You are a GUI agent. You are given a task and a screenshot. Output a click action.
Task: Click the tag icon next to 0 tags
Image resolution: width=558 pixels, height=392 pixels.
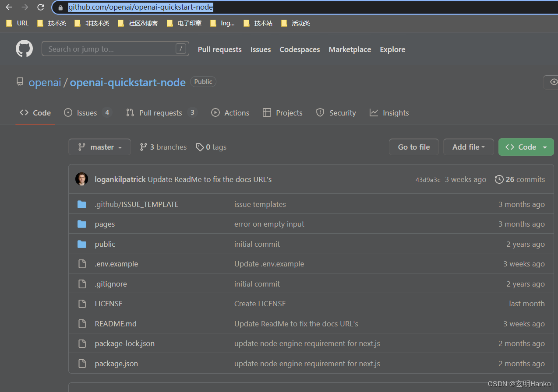[200, 147]
